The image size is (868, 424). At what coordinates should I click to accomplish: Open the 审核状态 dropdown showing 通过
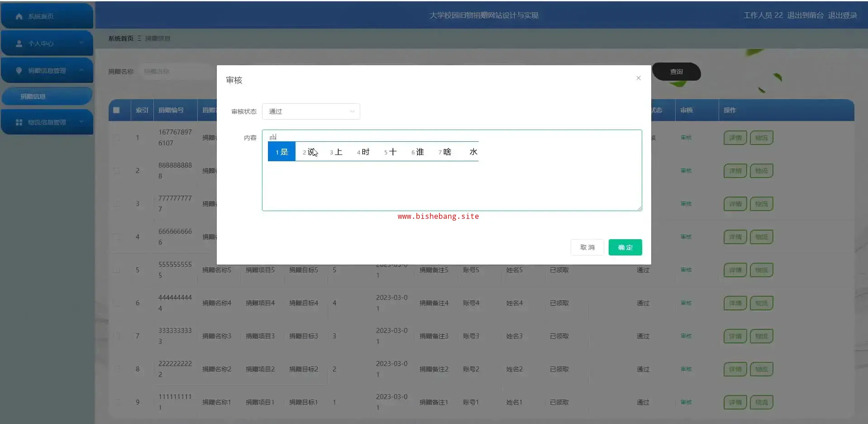pos(311,111)
